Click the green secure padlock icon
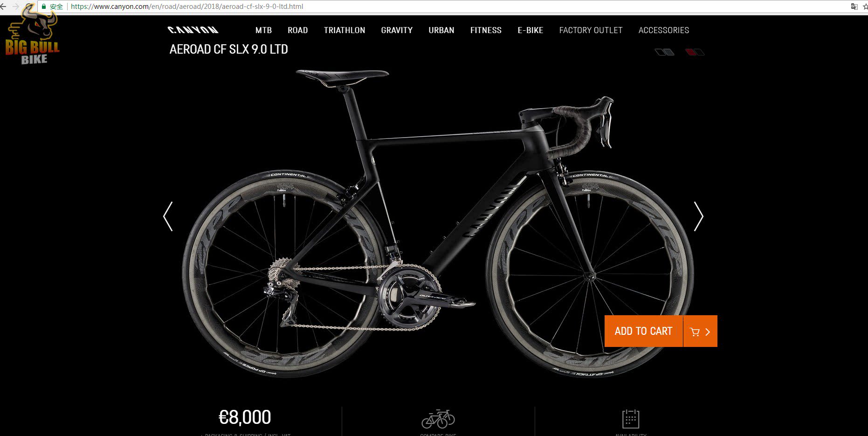Screen dimensions: 868x436 pyautogui.click(x=44, y=7)
